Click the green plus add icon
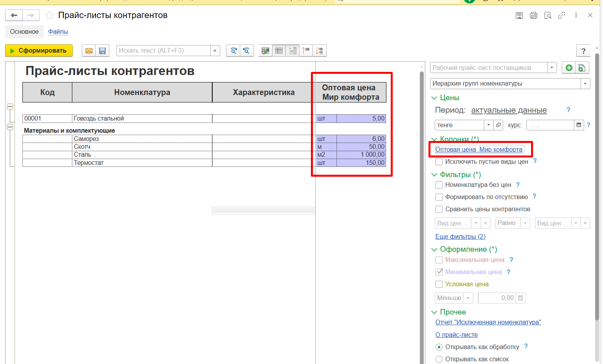This screenshot has width=603, height=364. [568, 68]
